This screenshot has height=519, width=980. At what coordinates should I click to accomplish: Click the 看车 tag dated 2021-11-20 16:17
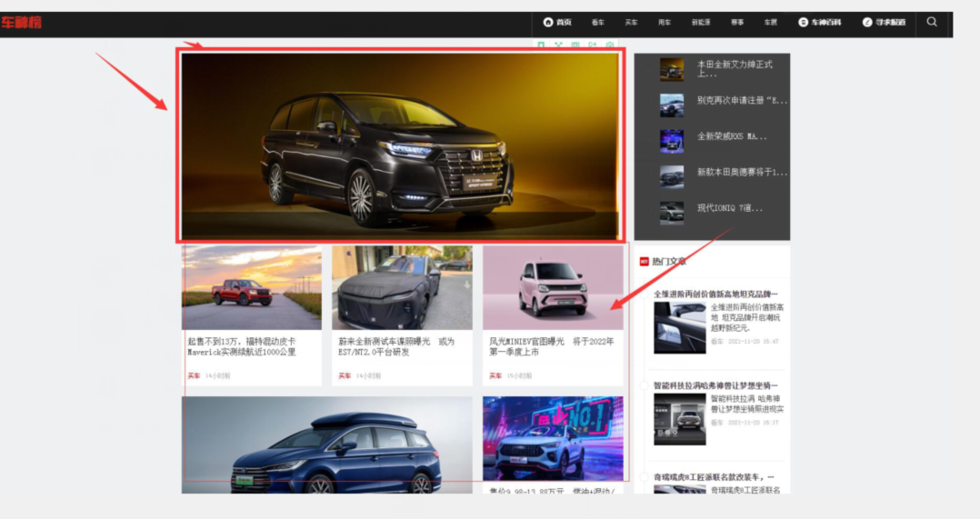717,423
